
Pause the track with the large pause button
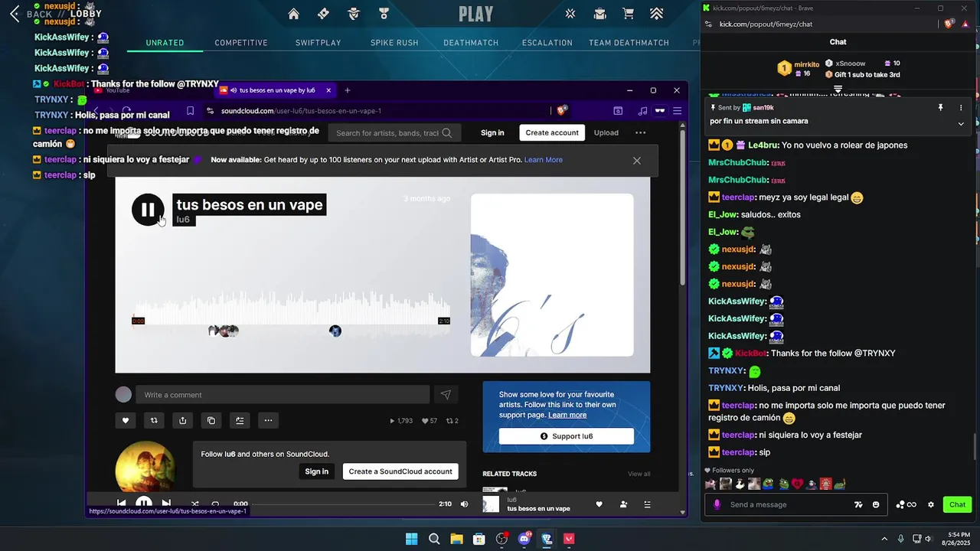(148, 210)
